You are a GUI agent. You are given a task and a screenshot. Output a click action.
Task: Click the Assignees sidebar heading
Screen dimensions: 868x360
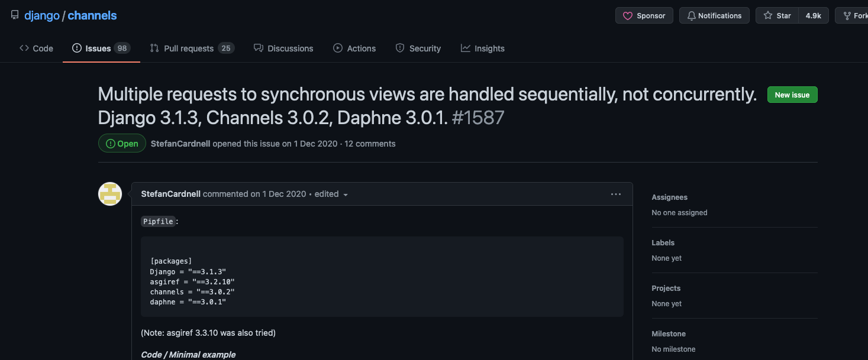click(x=669, y=197)
